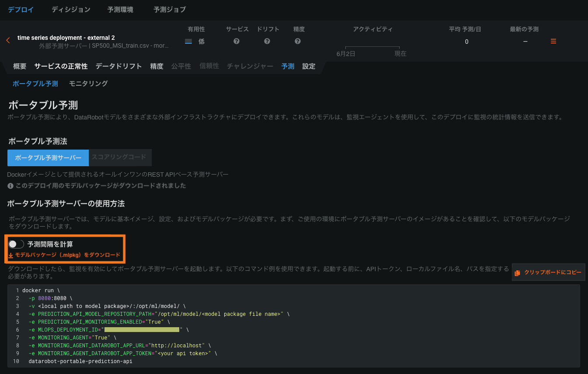The image size is (588, 374).
Task: Click モデルパッケージ (.mlpkg) をダウンロード link
Action: (x=67, y=255)
